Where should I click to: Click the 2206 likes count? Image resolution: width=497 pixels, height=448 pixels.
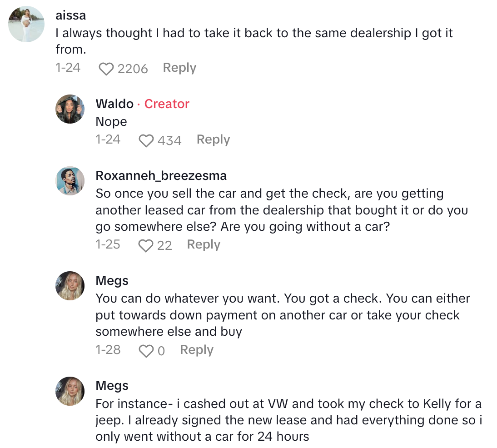click(133, 69)
